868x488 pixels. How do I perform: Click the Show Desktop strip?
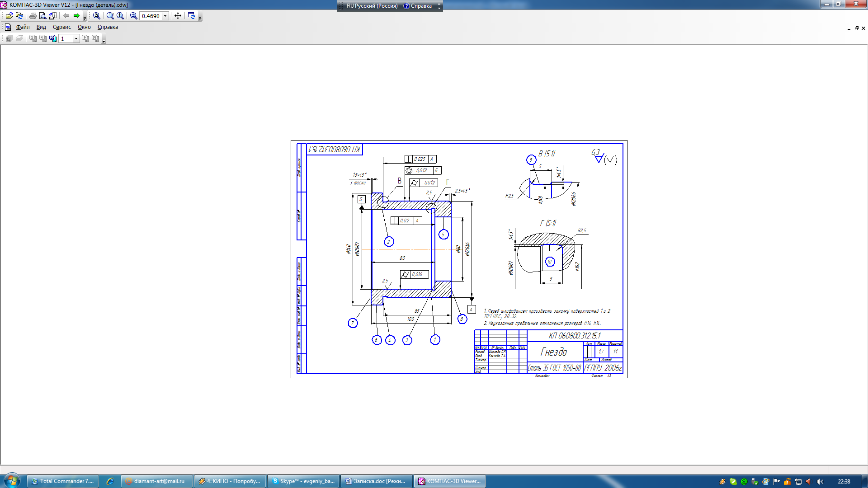(x=864, y=481)
